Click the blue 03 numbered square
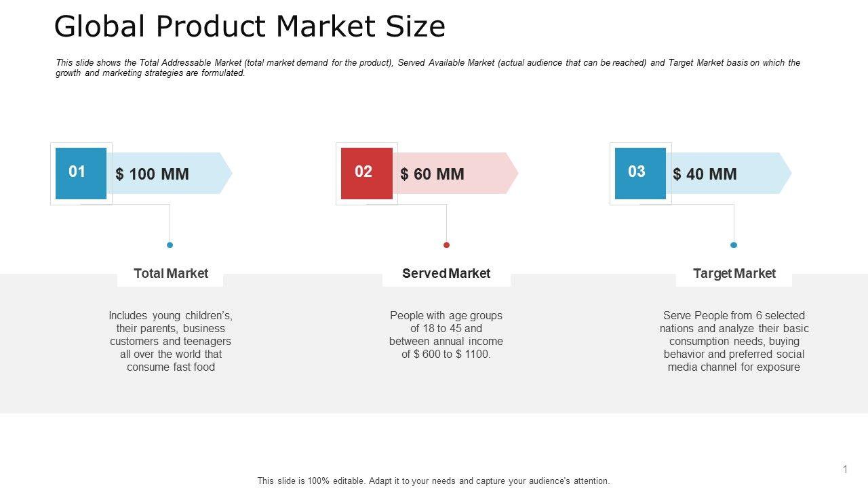The image size is (868, 488). (639, 173)
